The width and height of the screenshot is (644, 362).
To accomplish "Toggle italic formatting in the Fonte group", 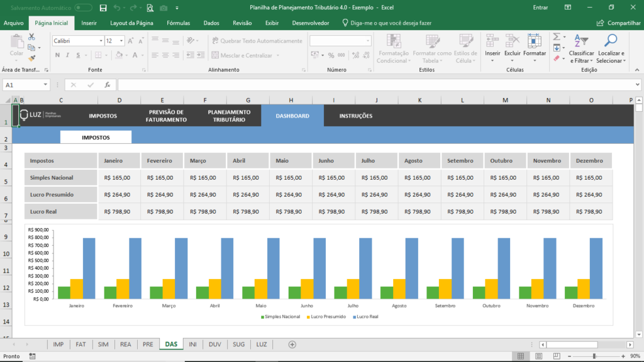I will [67, 55].
